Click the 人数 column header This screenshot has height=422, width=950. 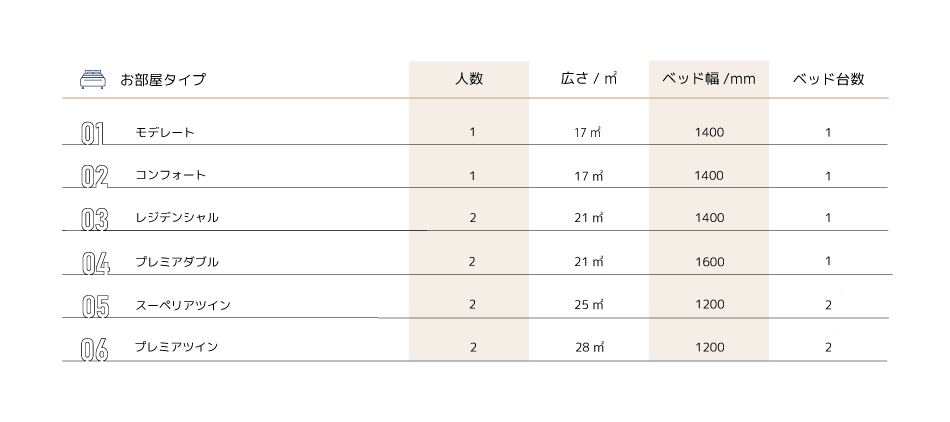pos(468,79)
